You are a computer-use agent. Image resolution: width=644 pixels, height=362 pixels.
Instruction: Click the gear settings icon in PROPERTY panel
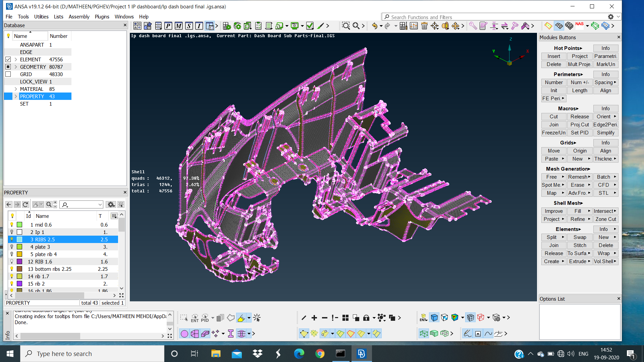pyautogui.click(x=111, y=204)
